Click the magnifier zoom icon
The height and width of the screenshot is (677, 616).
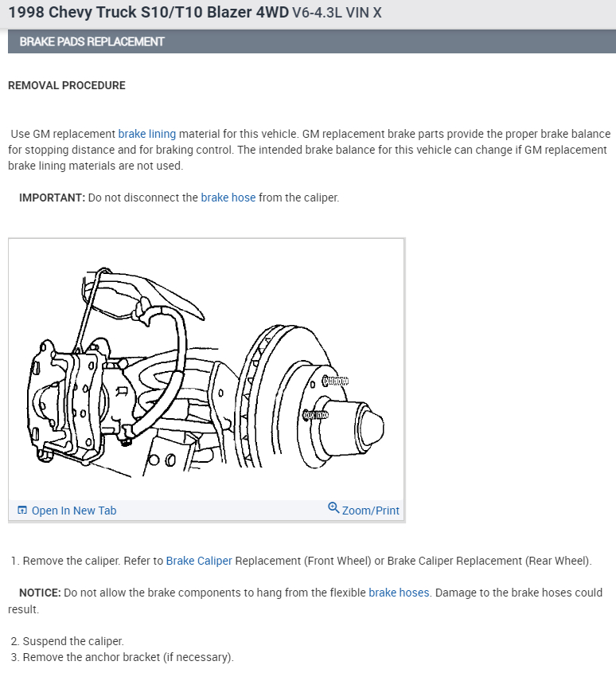(333, 508)
